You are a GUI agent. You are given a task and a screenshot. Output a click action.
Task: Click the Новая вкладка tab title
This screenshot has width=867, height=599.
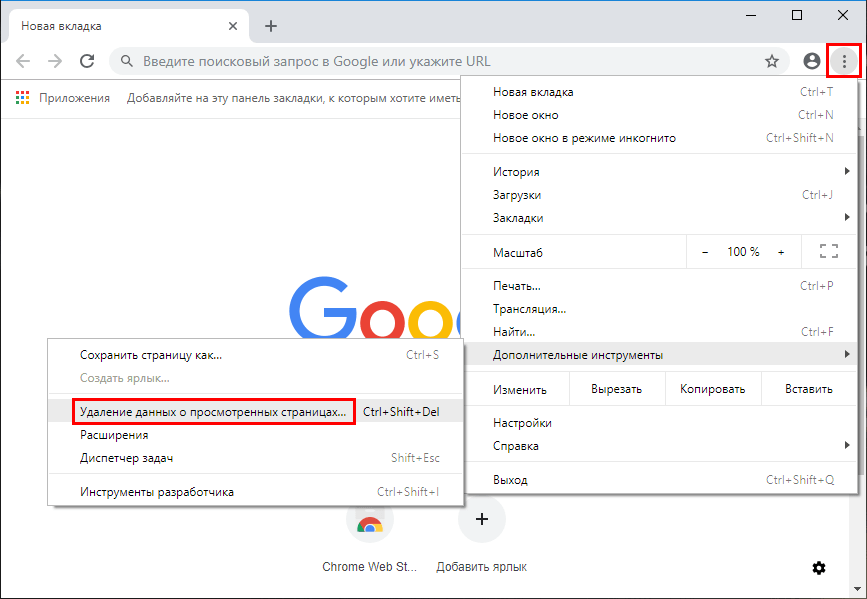pos(61,26)
